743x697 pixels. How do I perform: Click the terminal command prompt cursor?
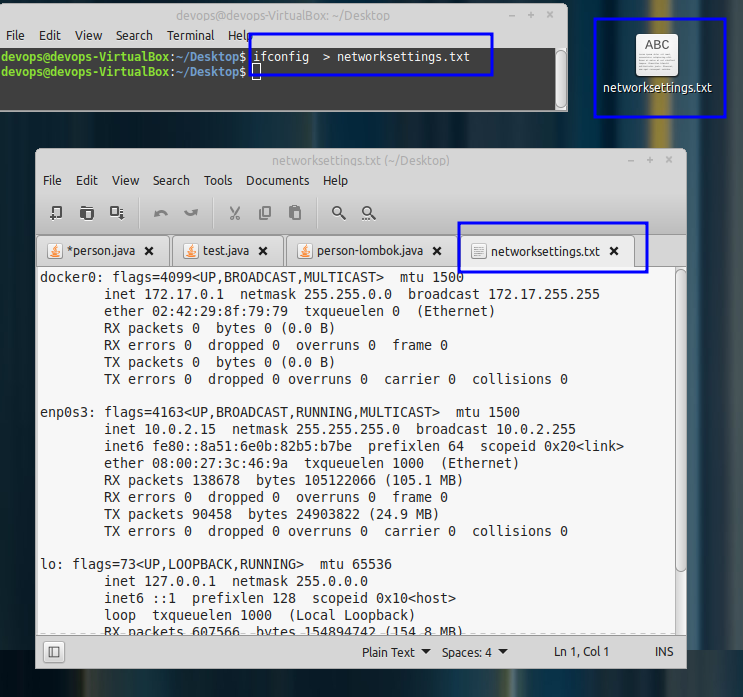tap(256, 72)
